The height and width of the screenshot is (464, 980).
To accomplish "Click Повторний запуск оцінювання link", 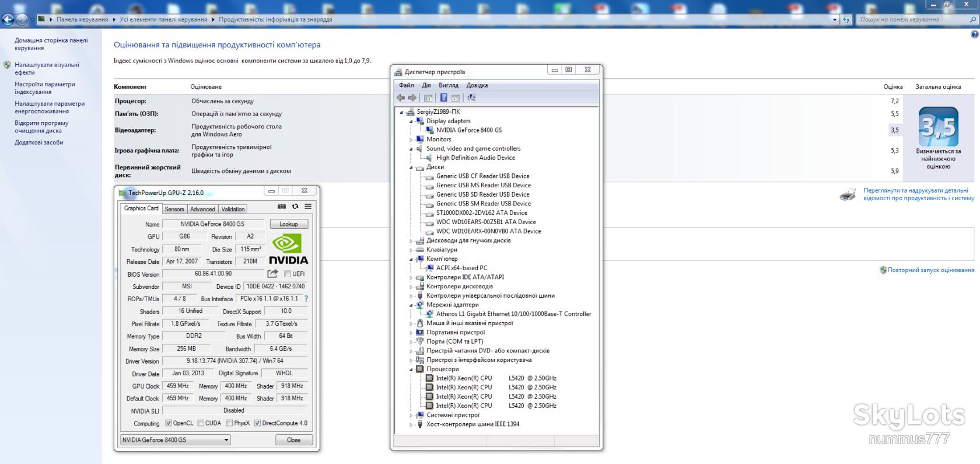I will tap(931, 270).
